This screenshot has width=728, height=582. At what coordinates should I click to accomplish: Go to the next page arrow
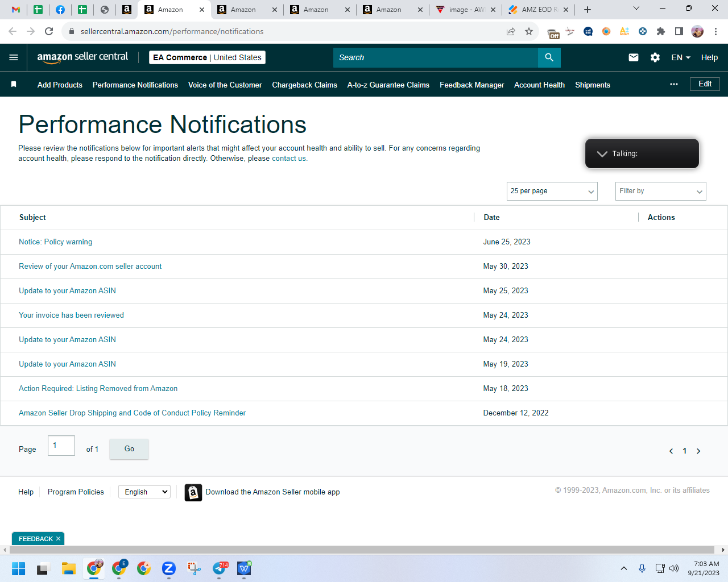(698, 451)
